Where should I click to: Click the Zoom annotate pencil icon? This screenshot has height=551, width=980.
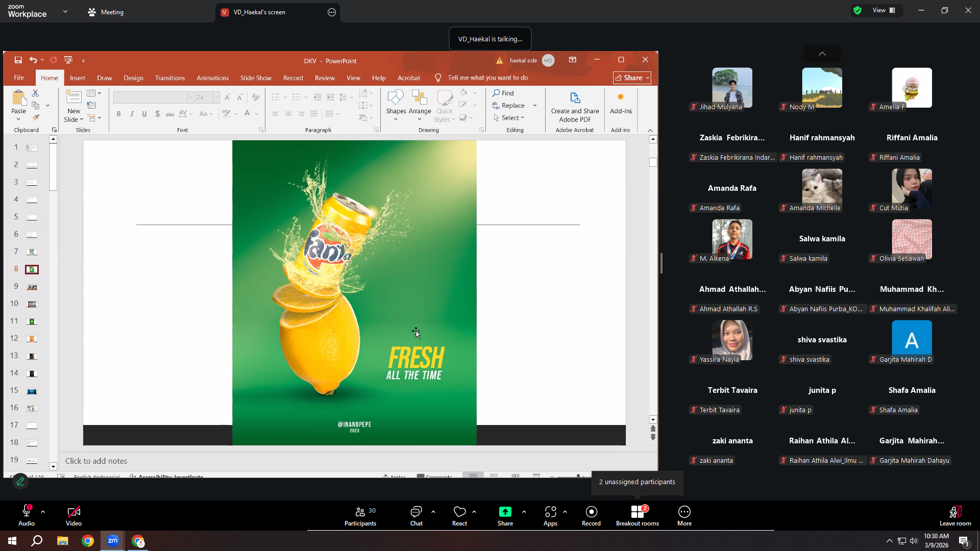click(20, 481)
